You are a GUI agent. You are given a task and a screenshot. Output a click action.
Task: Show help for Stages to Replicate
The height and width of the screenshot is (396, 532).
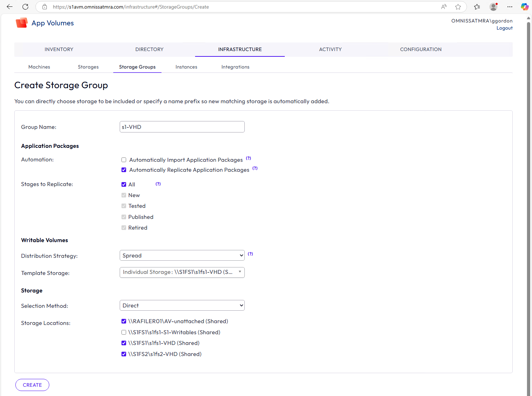[x=158, y=184]
